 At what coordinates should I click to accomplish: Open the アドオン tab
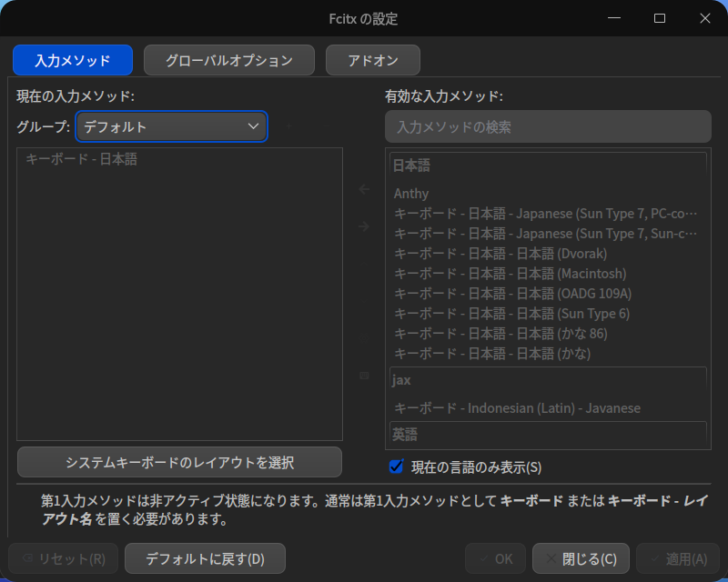[373, 60]
